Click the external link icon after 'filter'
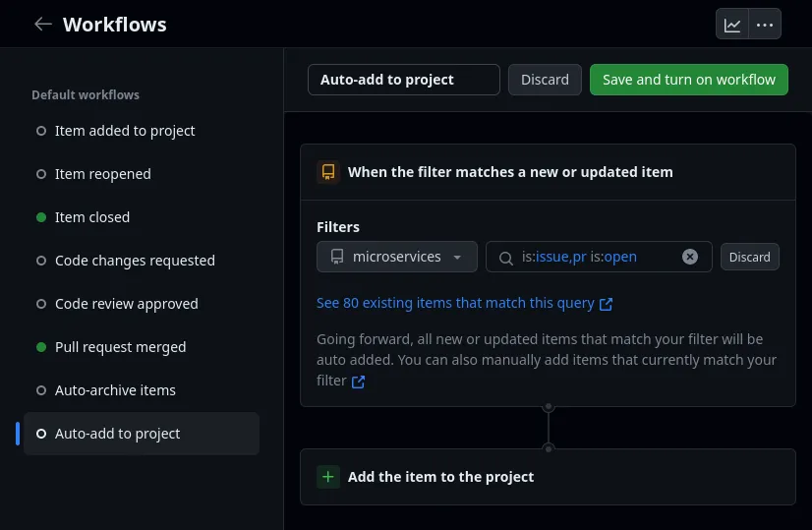 click(x=359, y=382)
